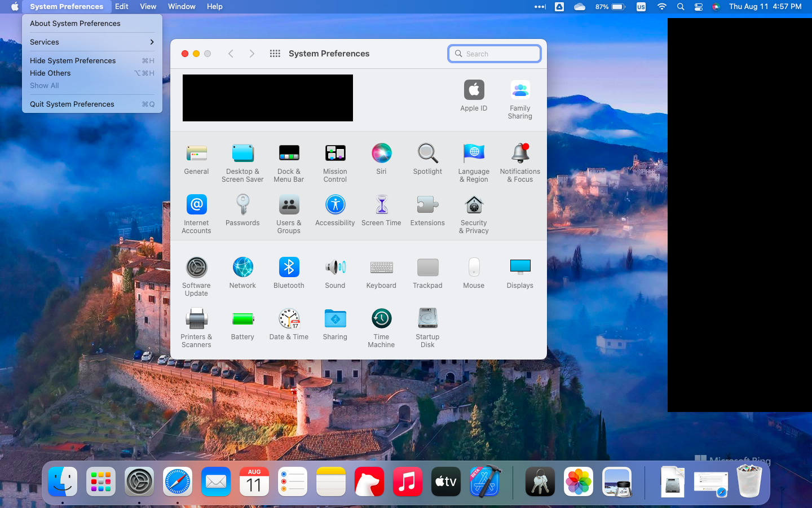Open Control Center in the menu bar

[x=698, y=7]
